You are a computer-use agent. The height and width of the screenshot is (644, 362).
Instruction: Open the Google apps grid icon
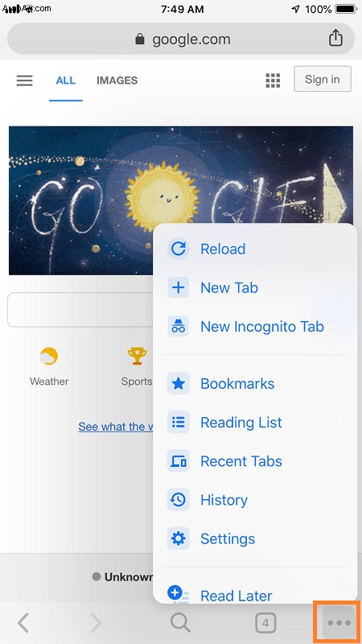pos(273,80)
